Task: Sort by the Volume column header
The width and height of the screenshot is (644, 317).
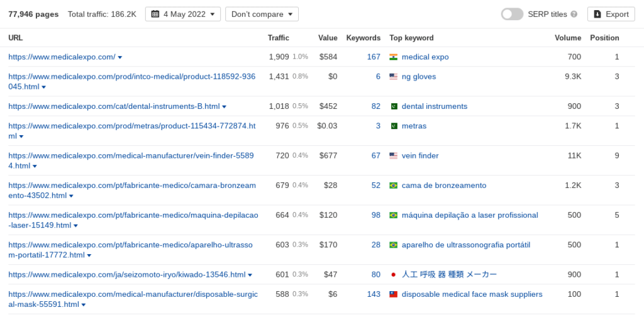Action: coord(568,38)
